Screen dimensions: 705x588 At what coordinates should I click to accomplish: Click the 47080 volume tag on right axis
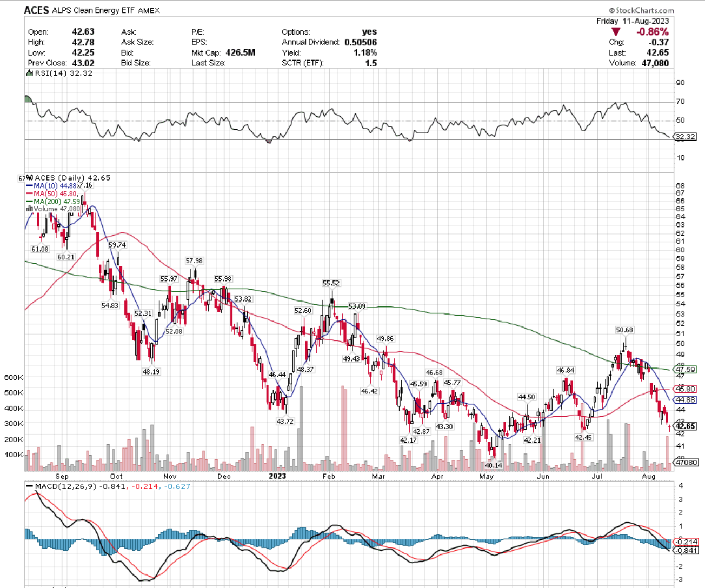point(686,463)
